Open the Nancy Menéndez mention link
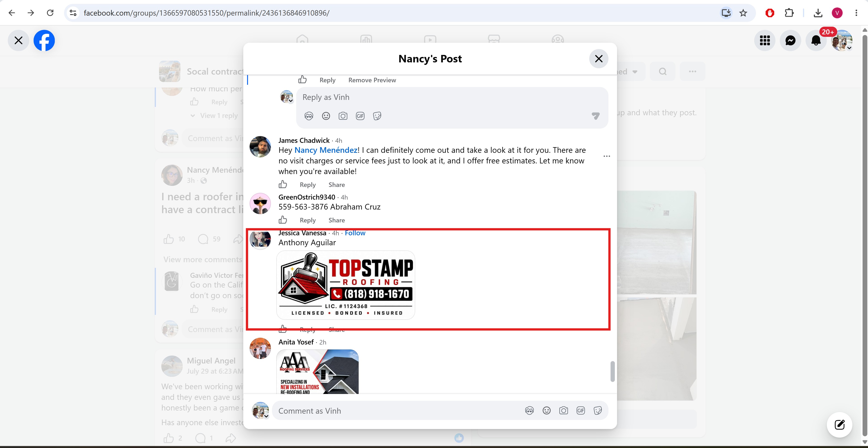 326,150
